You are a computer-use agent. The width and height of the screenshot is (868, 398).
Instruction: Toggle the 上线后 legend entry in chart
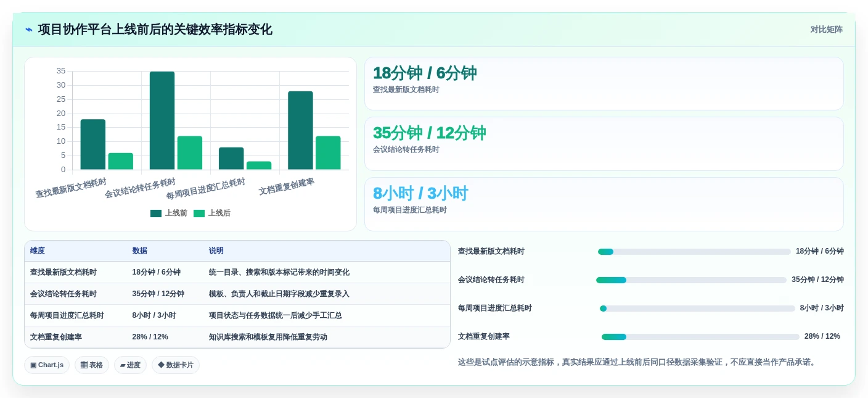pos(212,214)
